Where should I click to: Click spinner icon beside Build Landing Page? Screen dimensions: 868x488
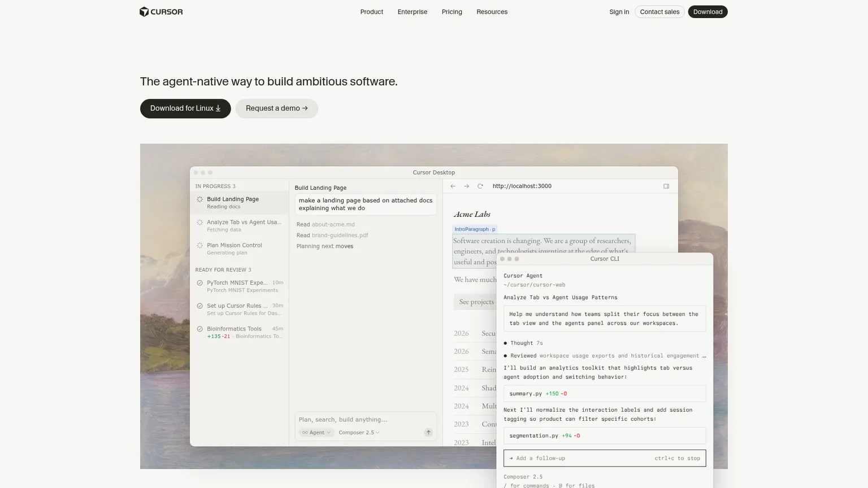click(199, 199)
